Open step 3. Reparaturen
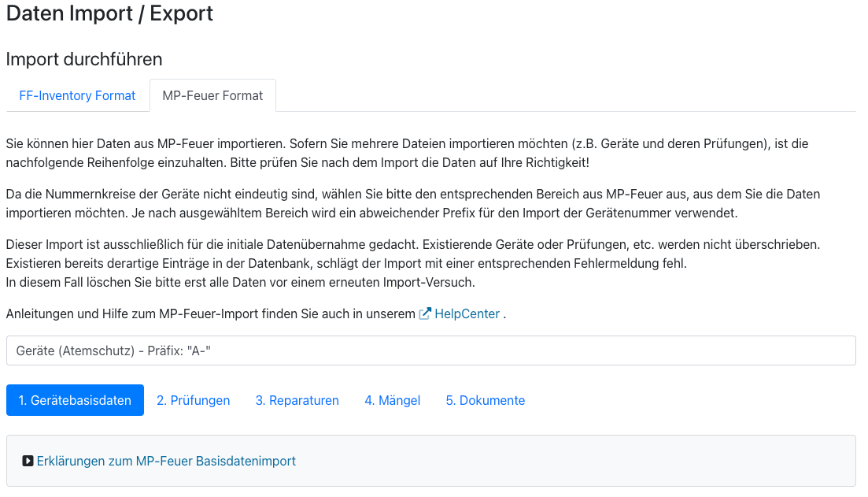The width and height of the screenshot is (868, 497). (x=297, y=400)
